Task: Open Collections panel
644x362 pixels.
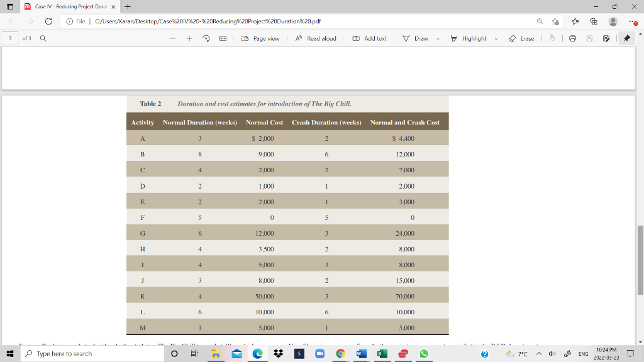Action: pyautogui.click(x=594, y=21)
